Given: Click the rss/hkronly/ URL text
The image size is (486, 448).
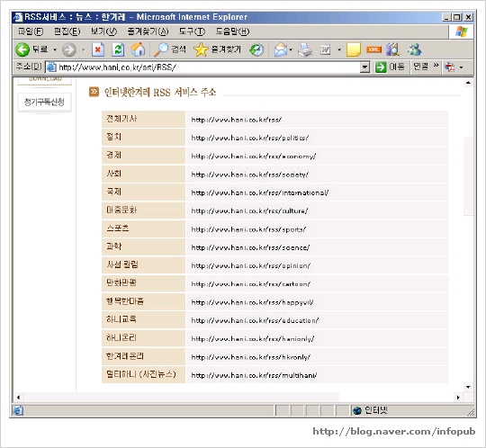Looking at the screenshot, I should [x=251, y=357].
